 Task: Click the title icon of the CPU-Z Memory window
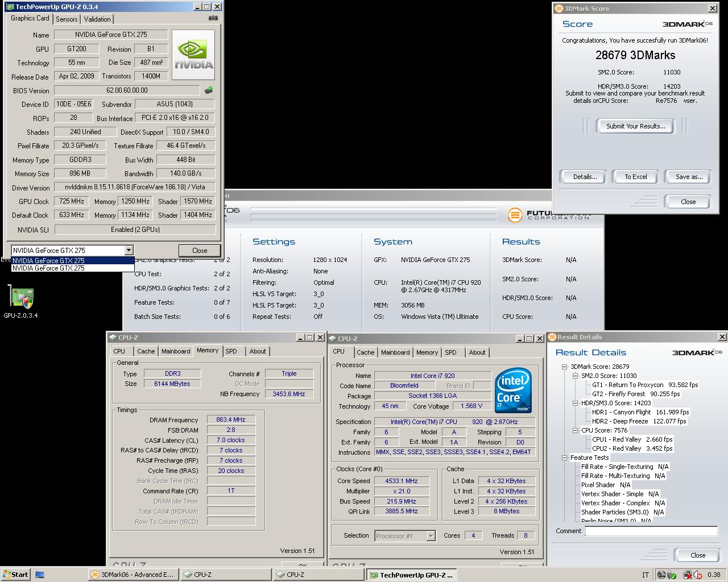[x=113, y=338]
